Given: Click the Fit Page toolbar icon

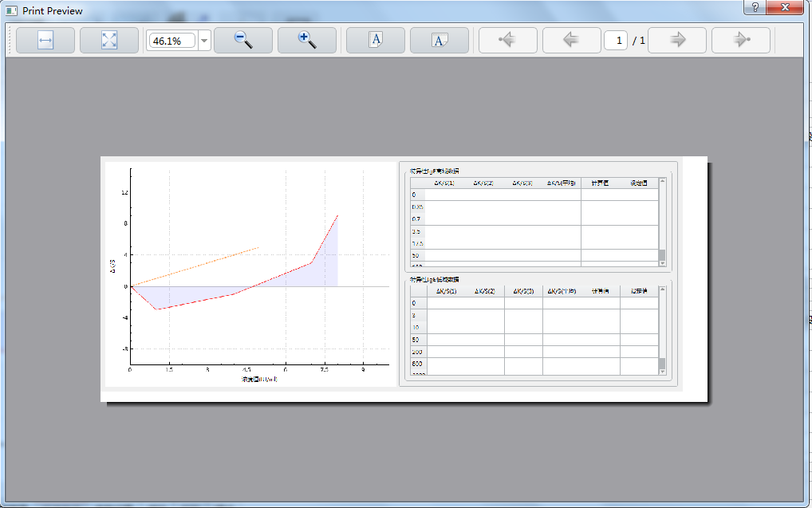Looking at the screenshot, I should pyautogui.click(x=109, y=41).
